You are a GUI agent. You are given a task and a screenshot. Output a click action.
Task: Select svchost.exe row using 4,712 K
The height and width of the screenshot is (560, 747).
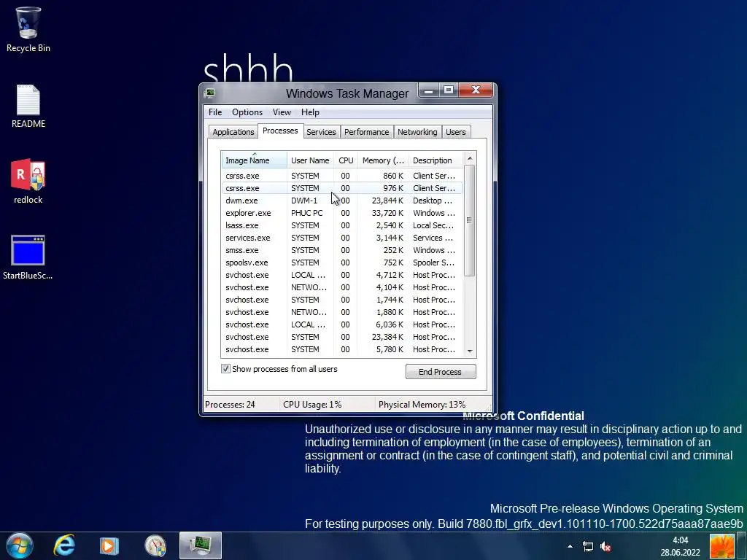(x=342, y=275)
